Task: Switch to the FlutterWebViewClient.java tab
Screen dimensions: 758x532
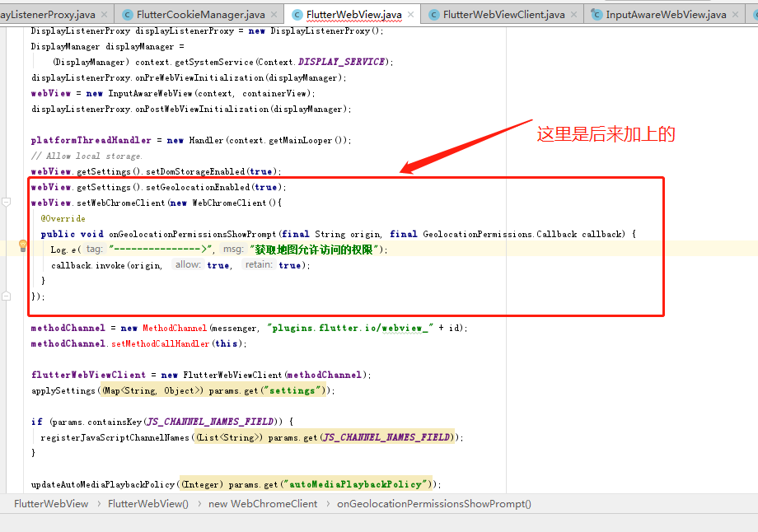Action: click(x=503, y=15)
